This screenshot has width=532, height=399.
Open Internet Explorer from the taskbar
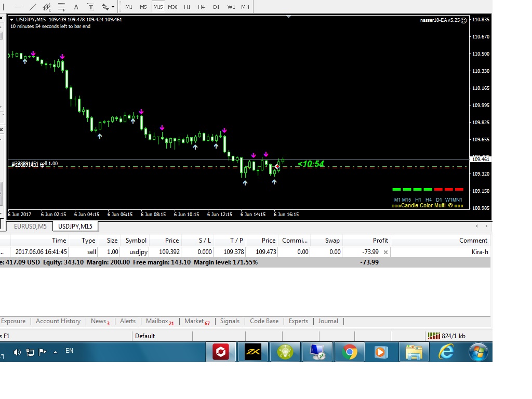(x=446, y=352)
